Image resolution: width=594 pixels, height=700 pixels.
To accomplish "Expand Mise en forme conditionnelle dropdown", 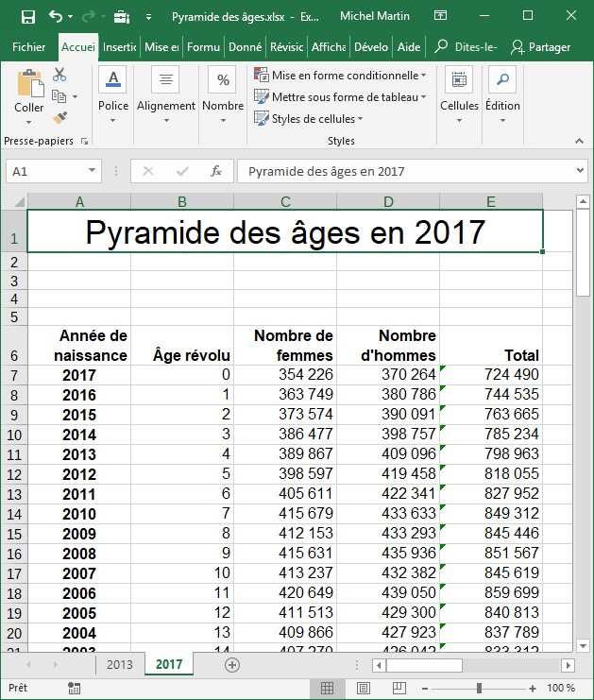I will click(x=339, y=76).
